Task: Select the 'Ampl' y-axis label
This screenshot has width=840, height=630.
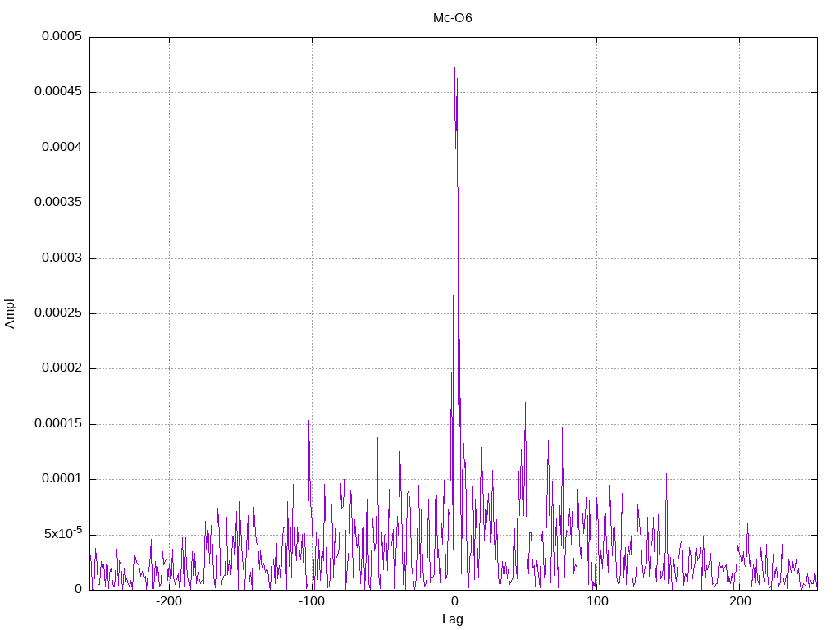Action: coord(10,314)
